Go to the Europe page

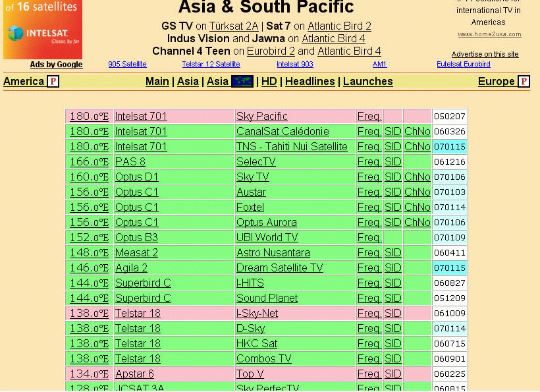point(497,82)
